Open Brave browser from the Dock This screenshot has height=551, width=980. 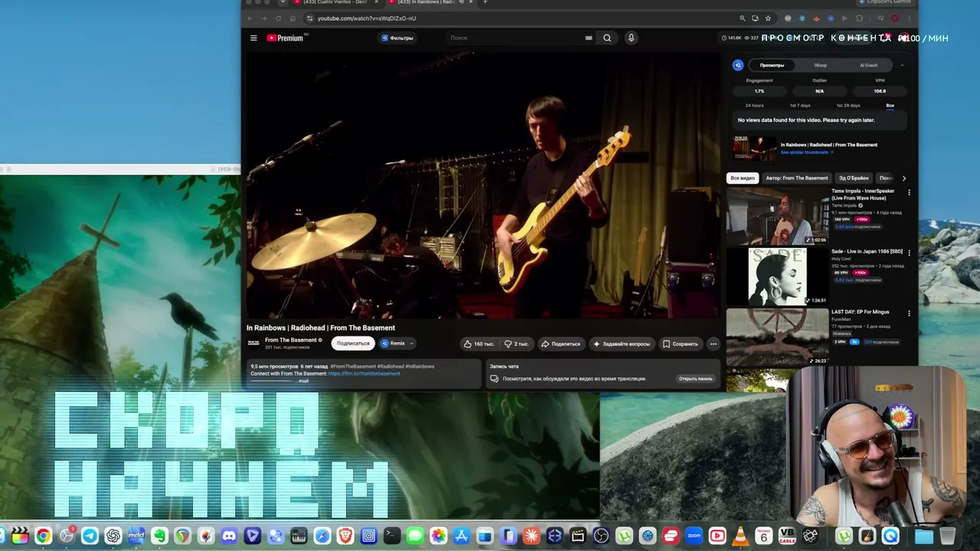click(345, 536)
